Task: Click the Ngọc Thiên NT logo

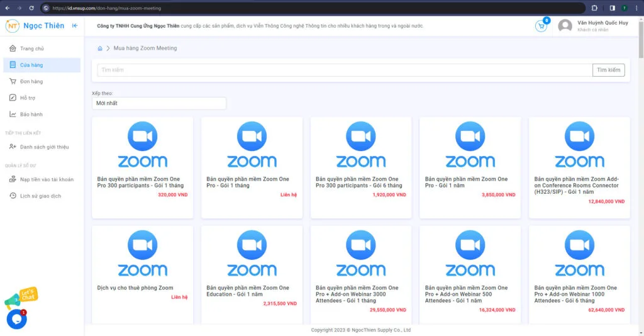Action: (x=13, y=26)
